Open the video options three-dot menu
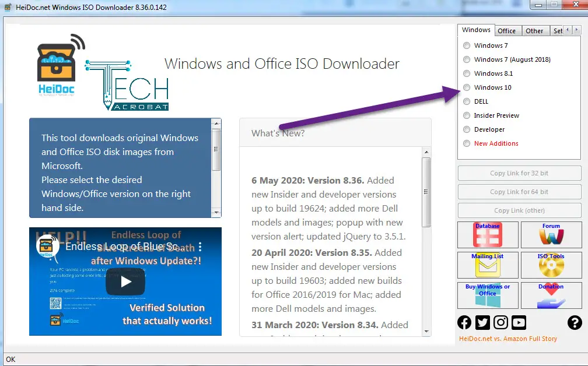Image resolution: width=588 pixels, height=366 pixels. (200, 247)
